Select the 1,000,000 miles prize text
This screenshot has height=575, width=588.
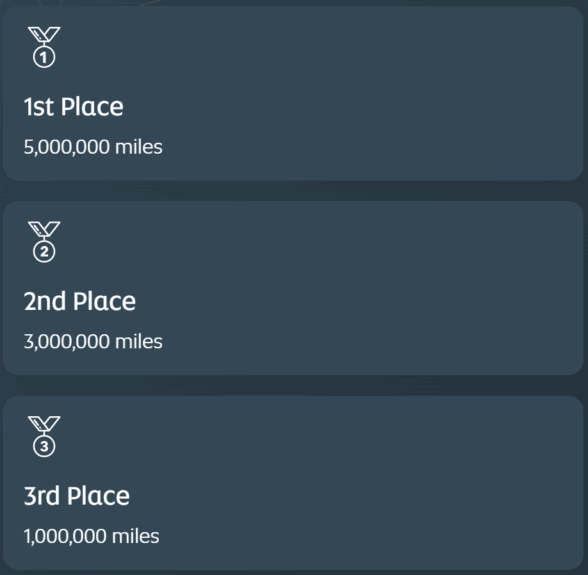92,536
